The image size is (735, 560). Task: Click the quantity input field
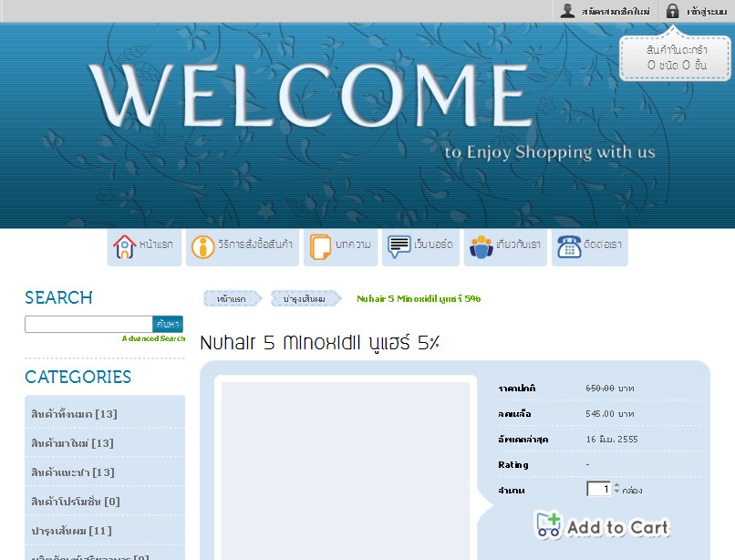[598, 489]
